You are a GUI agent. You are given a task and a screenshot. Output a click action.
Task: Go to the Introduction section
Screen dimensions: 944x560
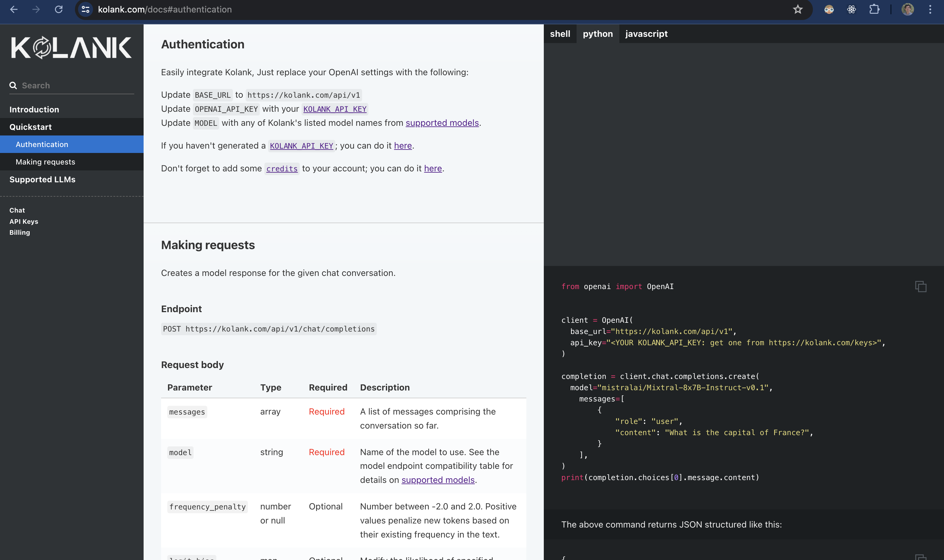point(34,110)
